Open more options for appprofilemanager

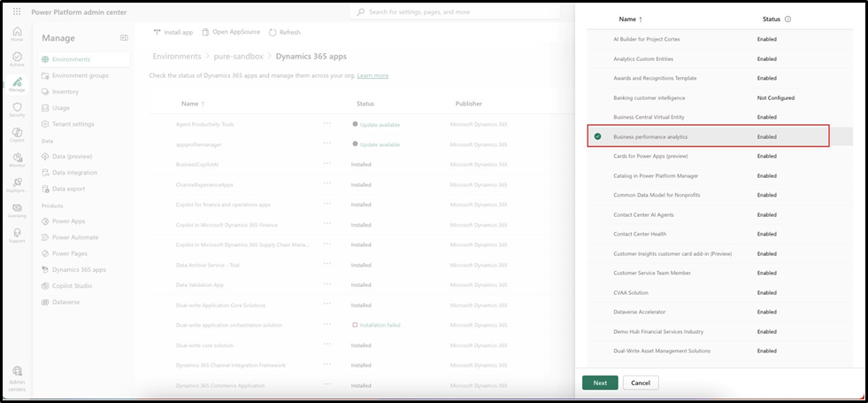(327, 143)
